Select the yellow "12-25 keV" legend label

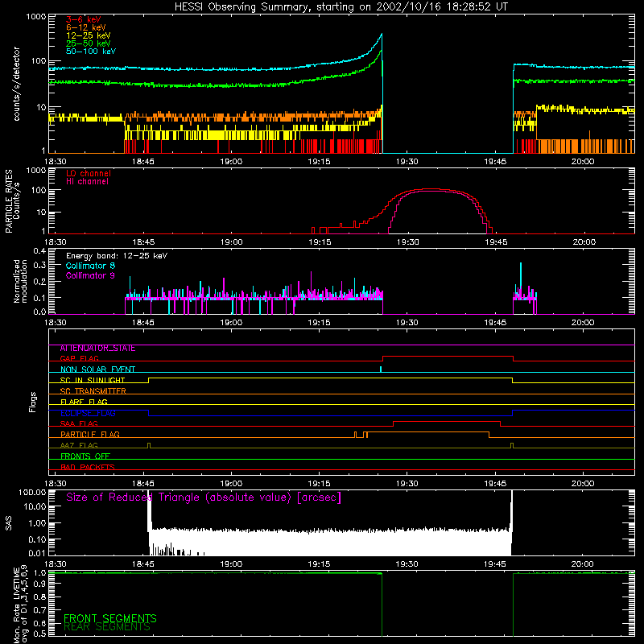pos(89,35)
